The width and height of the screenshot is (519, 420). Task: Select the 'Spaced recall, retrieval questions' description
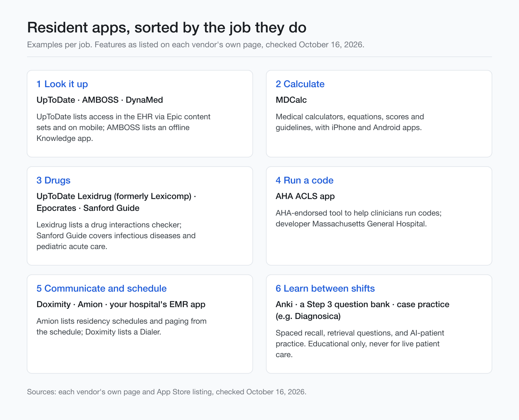click(360, 344)
